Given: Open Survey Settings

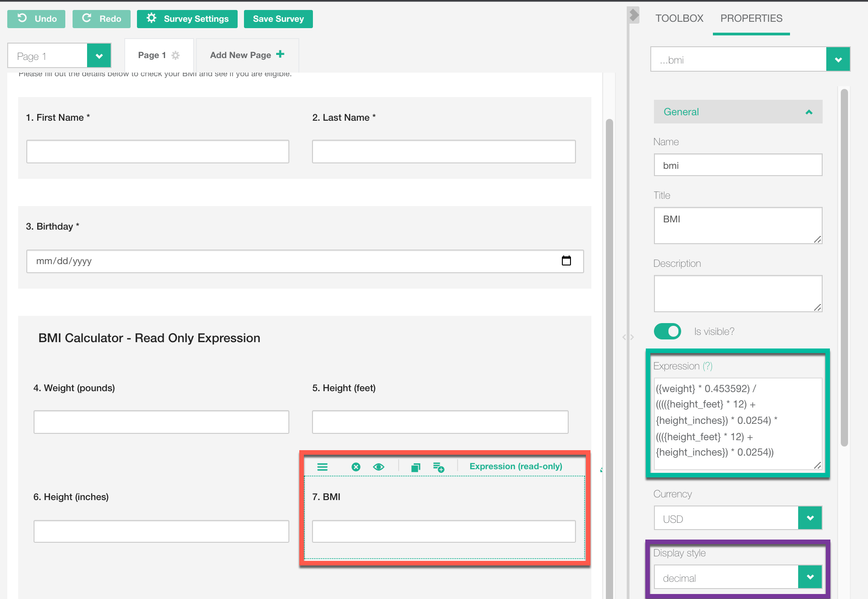Looking at the screenshot, I should click(187, 19).
